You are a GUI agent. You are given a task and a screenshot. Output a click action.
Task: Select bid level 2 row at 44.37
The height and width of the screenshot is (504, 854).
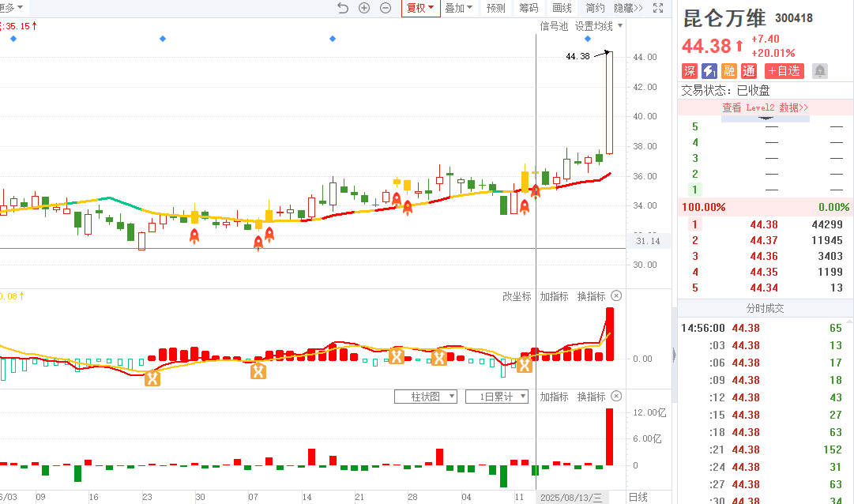click(766, 240)
